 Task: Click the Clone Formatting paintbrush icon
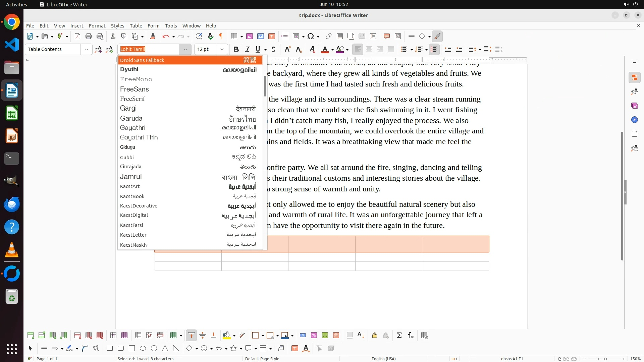153,36
